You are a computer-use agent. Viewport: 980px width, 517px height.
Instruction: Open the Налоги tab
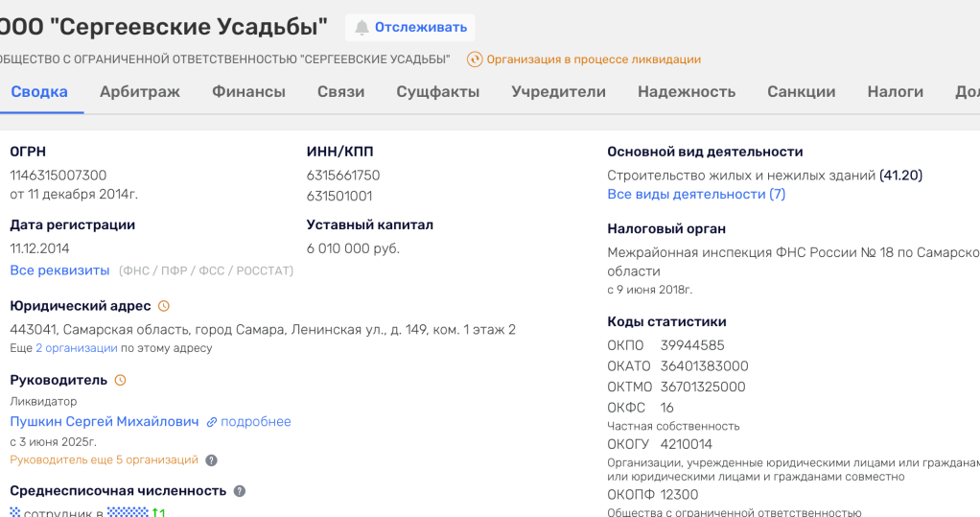click(x=896, y=92)
